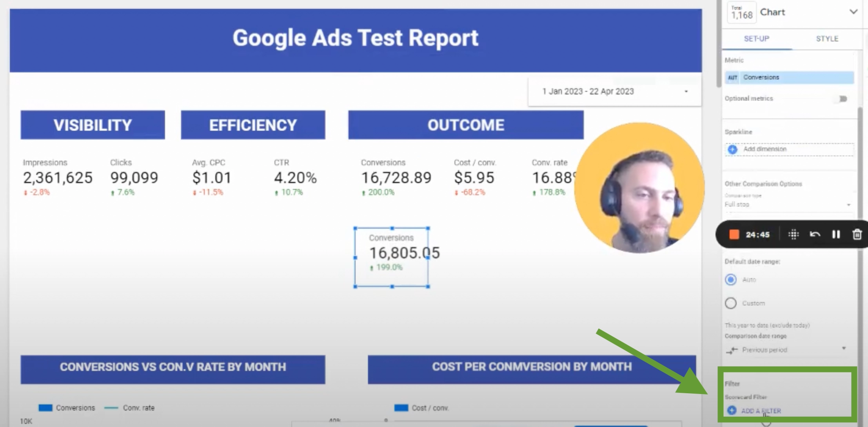This screenshot has width=868, height=427.
Task: Click the Conversions legend color swatch
Action: [x=45, y=408]
